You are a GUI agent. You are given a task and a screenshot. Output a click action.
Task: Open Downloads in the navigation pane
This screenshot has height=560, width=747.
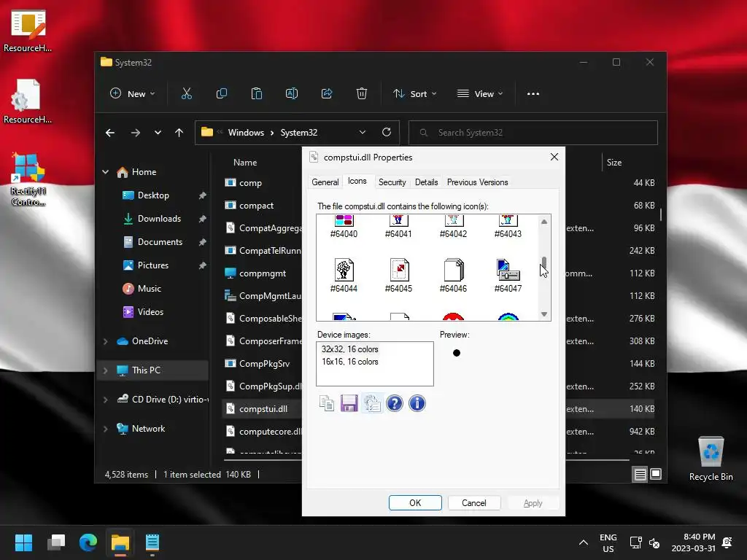coord(159,219)
